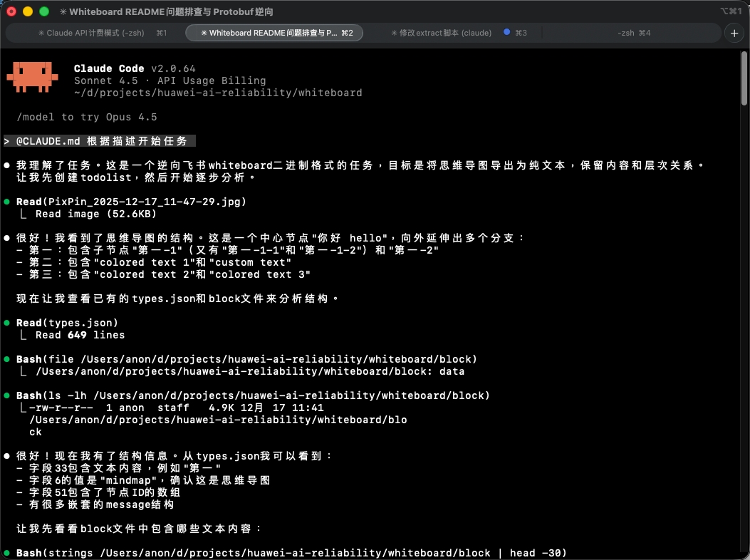Image resolution: width=750 pixels, height=560 pixels.
Task: Click the blue activity dot on the extract tab
Action: point(506,33)
